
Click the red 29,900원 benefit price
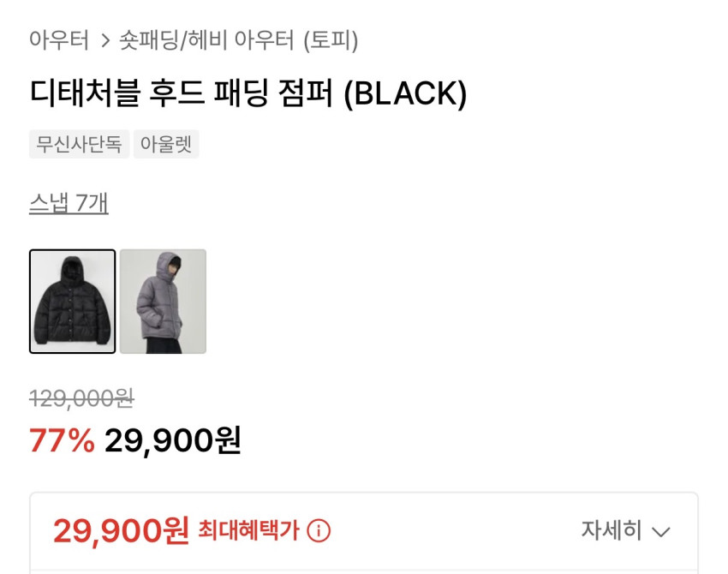click(x=121, y=530)
